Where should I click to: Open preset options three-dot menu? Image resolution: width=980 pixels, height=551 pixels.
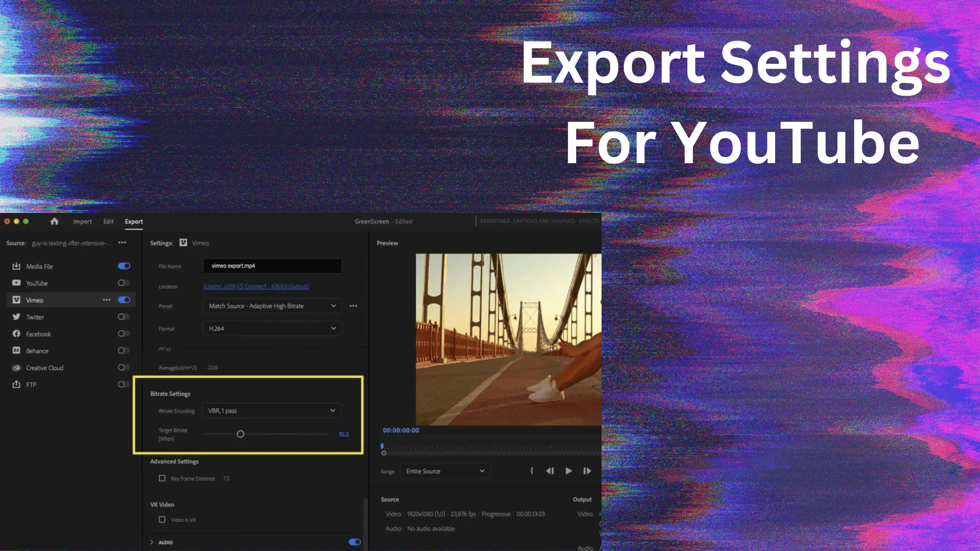353,306
